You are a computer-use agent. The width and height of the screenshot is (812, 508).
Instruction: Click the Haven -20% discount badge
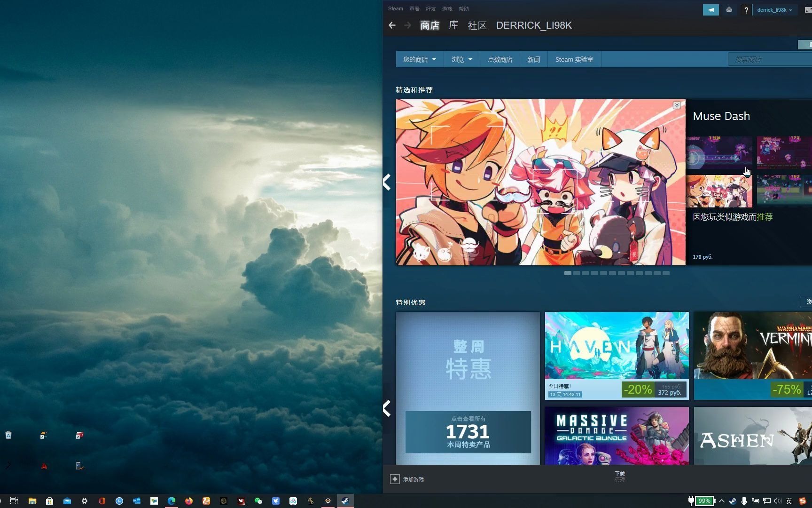point(638,389)
